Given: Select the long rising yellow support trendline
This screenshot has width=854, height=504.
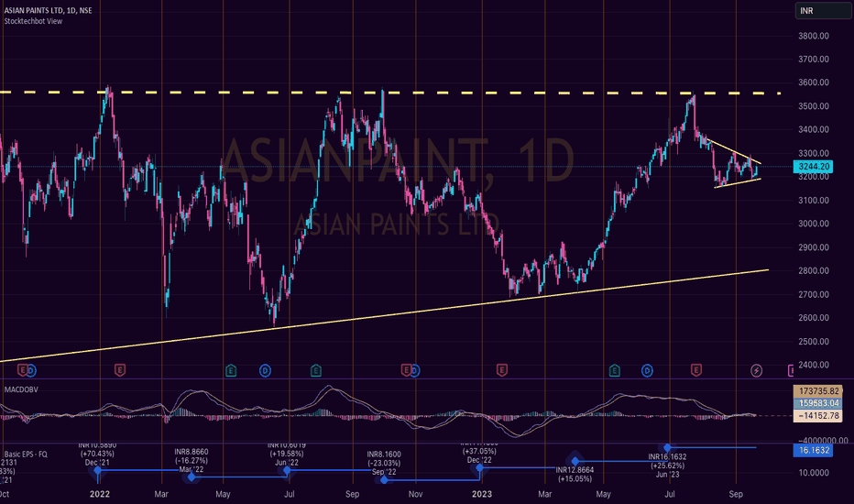Looking at the screenshot, I should (x=384, y=315).
